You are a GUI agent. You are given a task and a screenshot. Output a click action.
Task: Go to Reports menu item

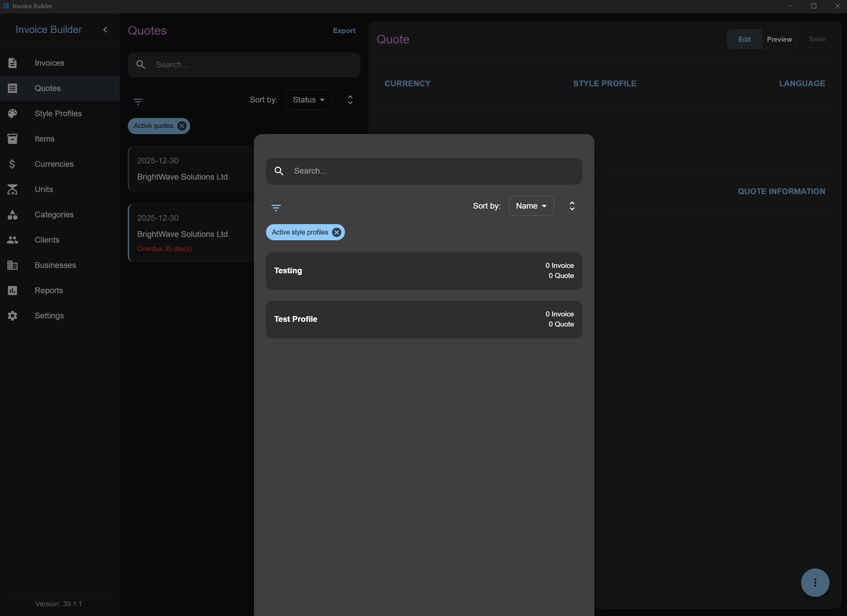coord(60,290)
